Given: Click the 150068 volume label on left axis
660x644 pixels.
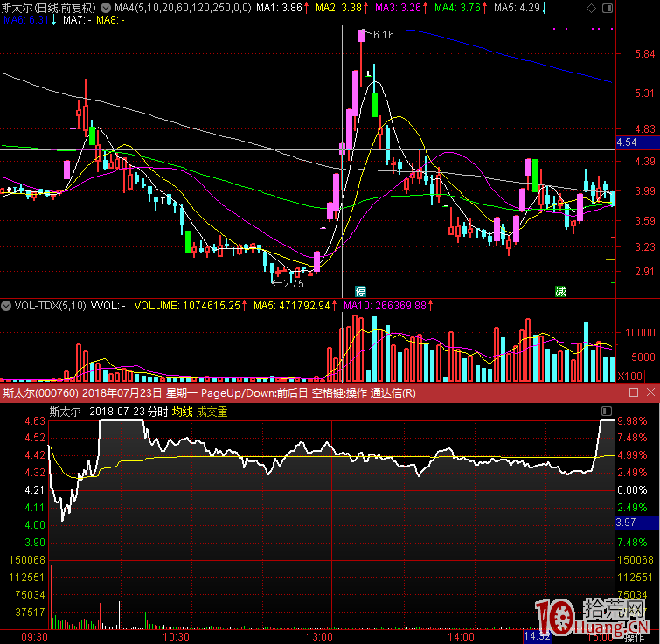Looking at the screenshot, I should click(27, 560).
